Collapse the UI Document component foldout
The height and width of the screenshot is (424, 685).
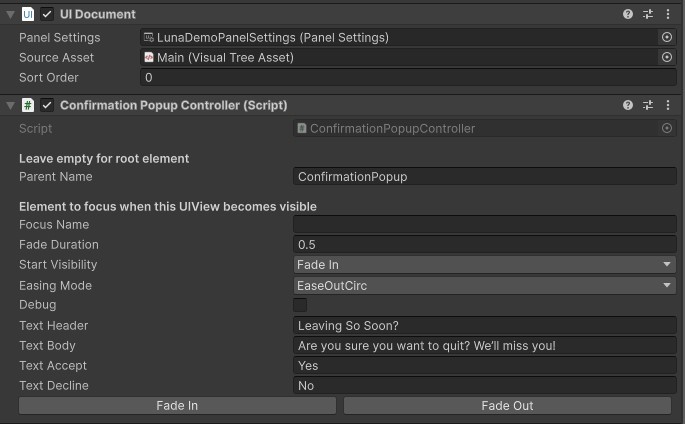click(9, 15)
